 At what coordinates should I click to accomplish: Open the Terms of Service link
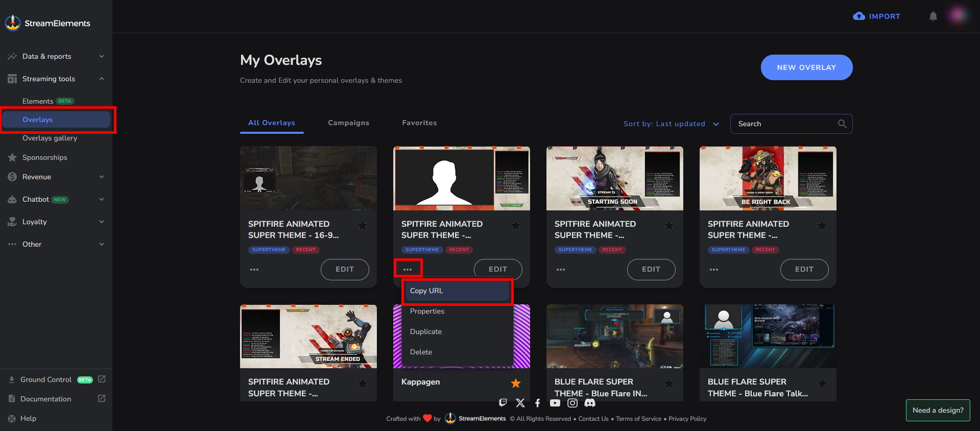click(x=638, y=419)
